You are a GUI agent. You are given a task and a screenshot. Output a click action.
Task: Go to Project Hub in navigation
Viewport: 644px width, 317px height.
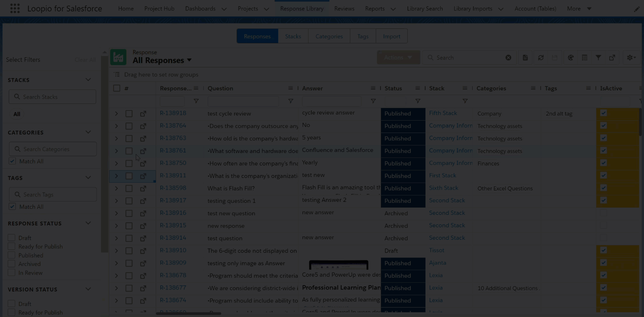(x=159, y=9)
